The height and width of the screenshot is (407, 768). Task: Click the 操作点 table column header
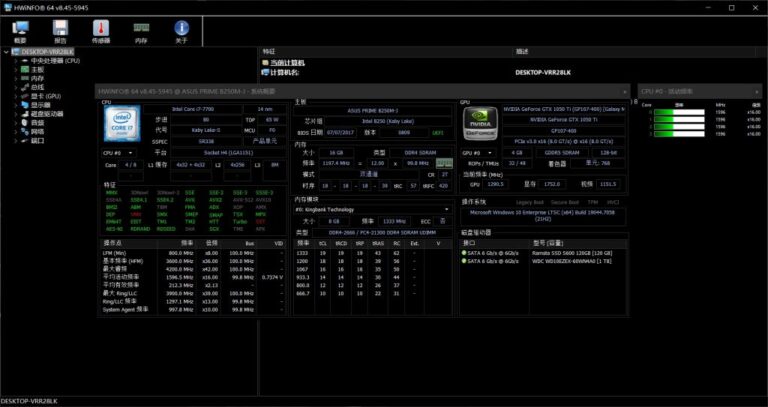click(128, 243)
